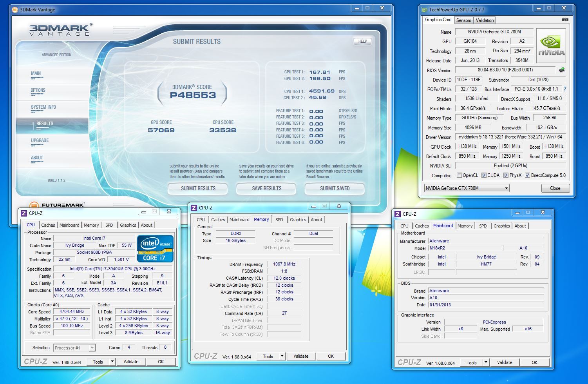Click Validate in CPU-Z CPU window
Screen dimensions: 588x384
[131, 362]
